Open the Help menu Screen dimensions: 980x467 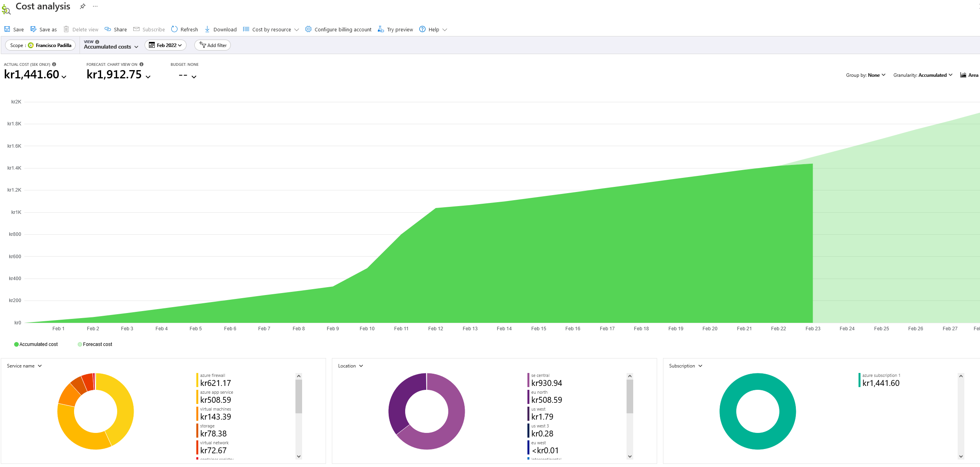(433, 29)
